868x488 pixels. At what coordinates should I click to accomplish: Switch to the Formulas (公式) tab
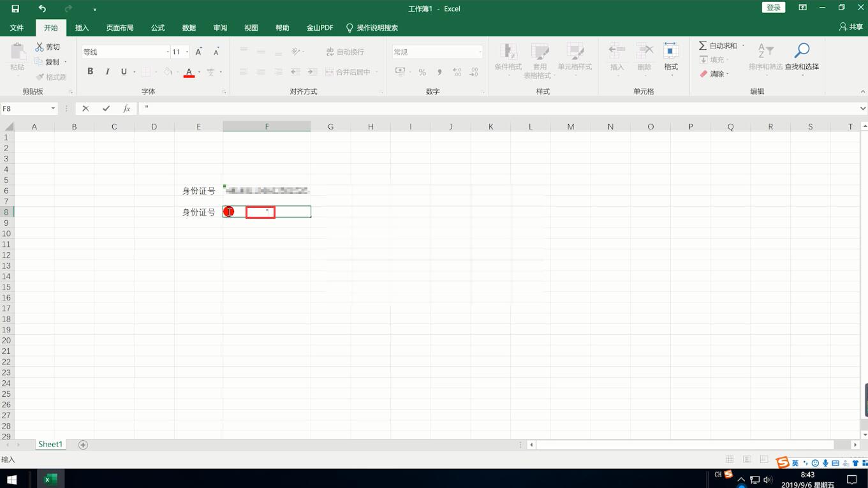[x=158, y=28]
